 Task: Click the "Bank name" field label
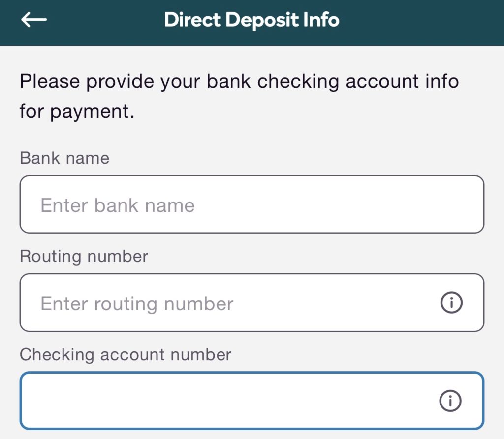pos(64,158)
